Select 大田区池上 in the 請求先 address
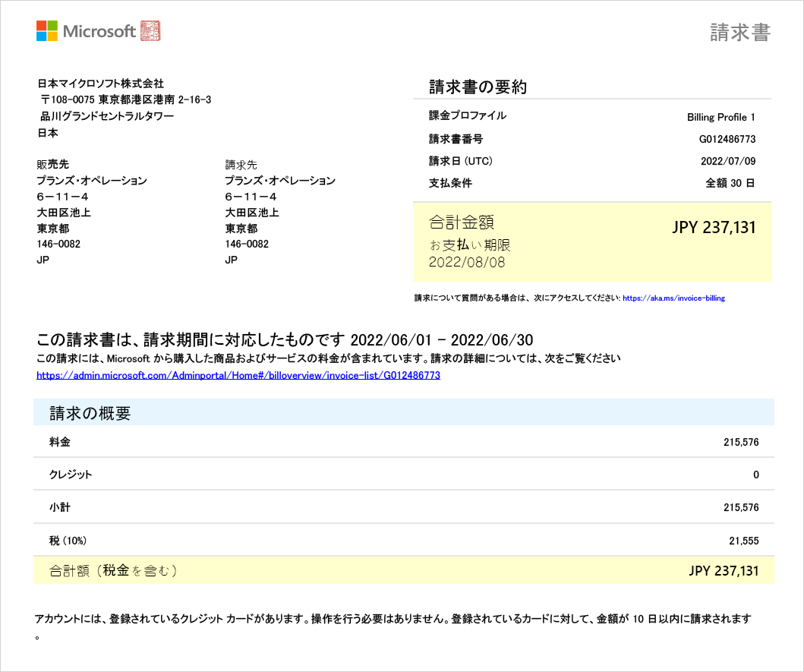804x672 pixels. click(x=252, y=213)
